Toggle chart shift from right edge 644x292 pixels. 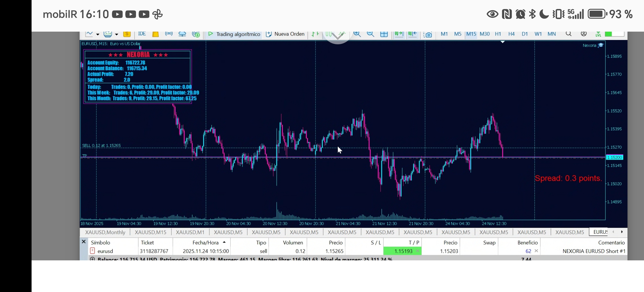(x=412, y=34)
